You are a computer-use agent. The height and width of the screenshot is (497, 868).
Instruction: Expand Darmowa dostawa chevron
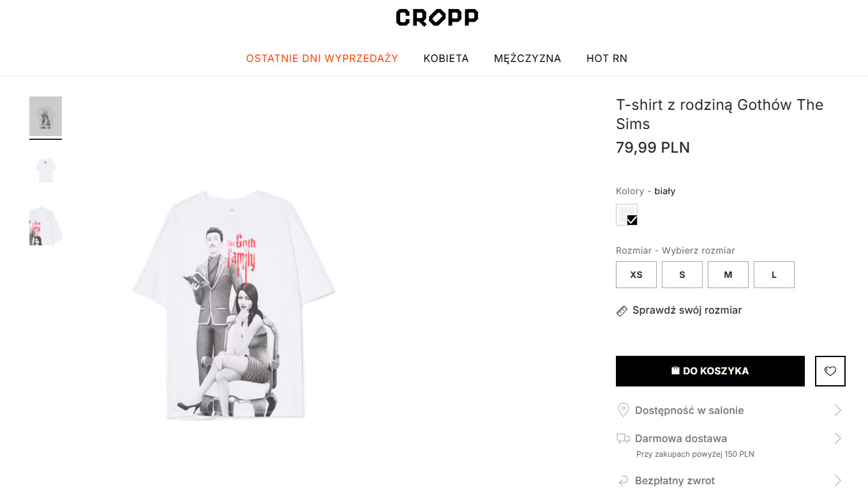click(838, 438)
